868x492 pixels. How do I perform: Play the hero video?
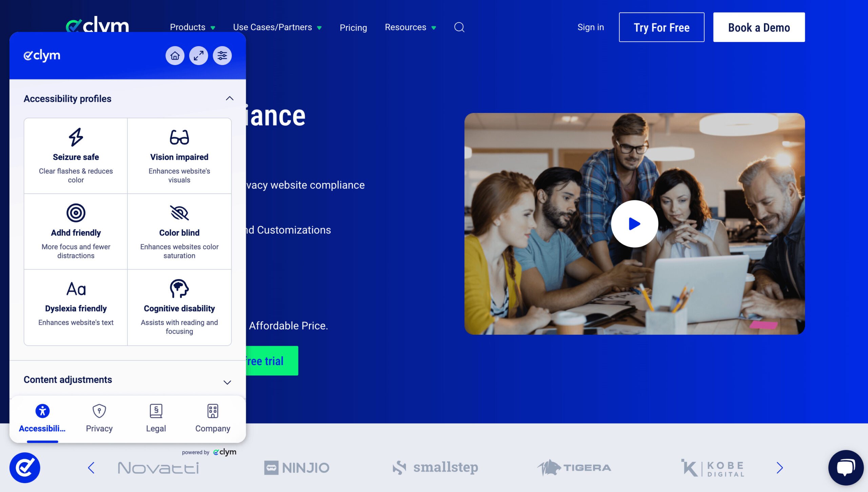(634, 223)
